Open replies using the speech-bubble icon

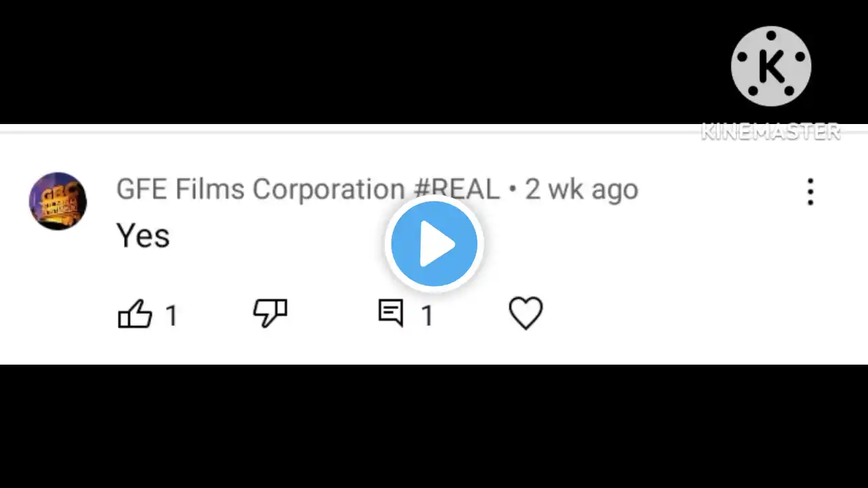click(391, 314)
